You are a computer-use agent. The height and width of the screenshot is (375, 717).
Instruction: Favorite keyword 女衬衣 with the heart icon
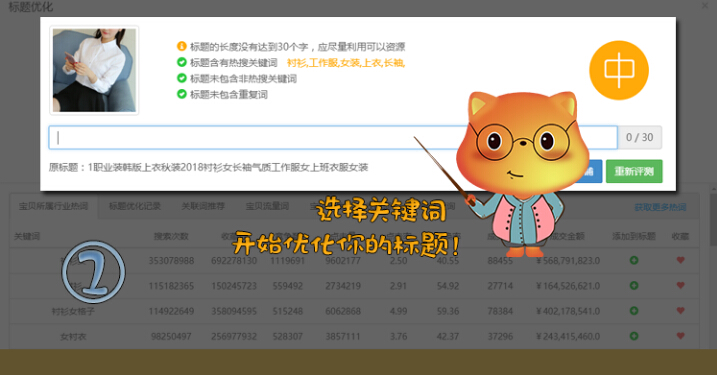(680, 336)
